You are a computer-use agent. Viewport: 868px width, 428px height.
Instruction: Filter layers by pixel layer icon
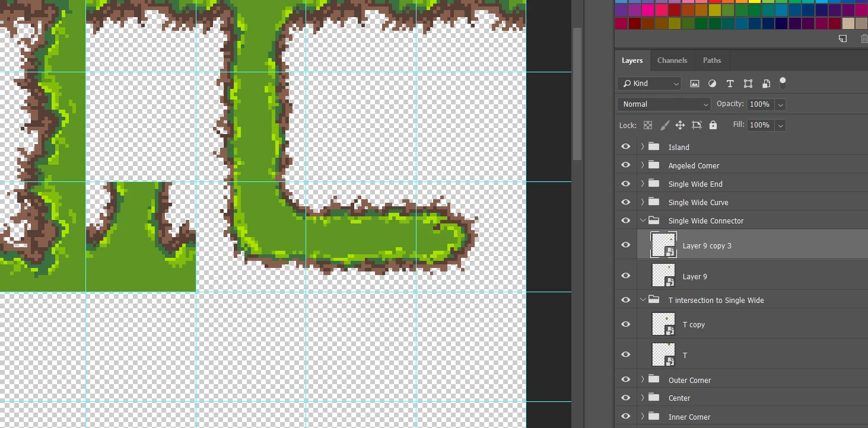(695, 84)
